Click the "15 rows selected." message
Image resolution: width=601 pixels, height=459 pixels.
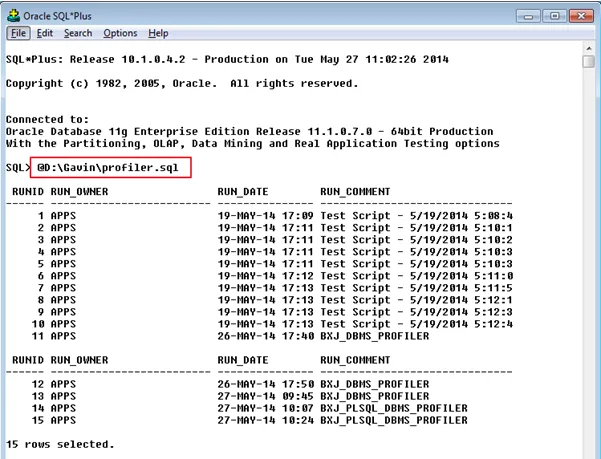coord(60,444)
